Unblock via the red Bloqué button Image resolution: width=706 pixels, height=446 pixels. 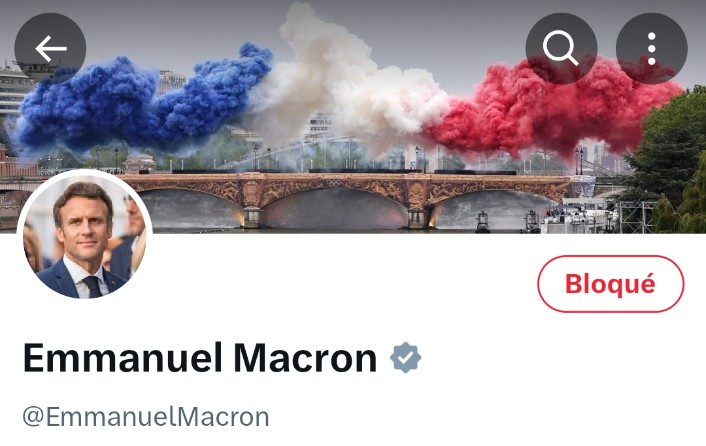tap(611, 284)
